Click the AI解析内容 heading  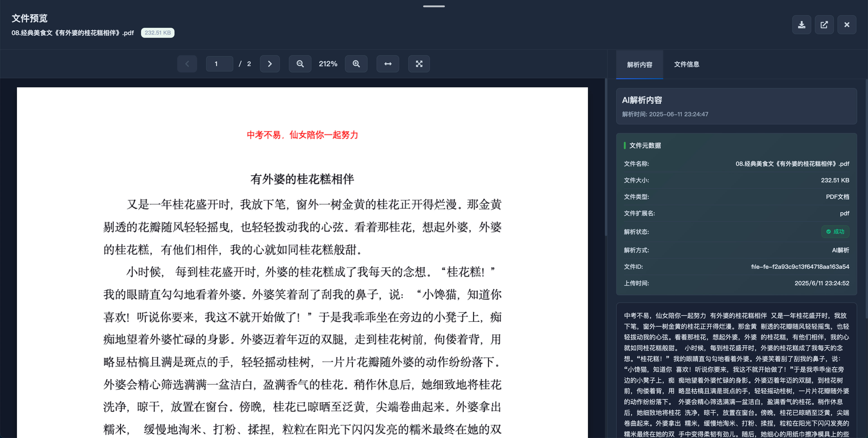pyautogui.click(x=642, y=100)
